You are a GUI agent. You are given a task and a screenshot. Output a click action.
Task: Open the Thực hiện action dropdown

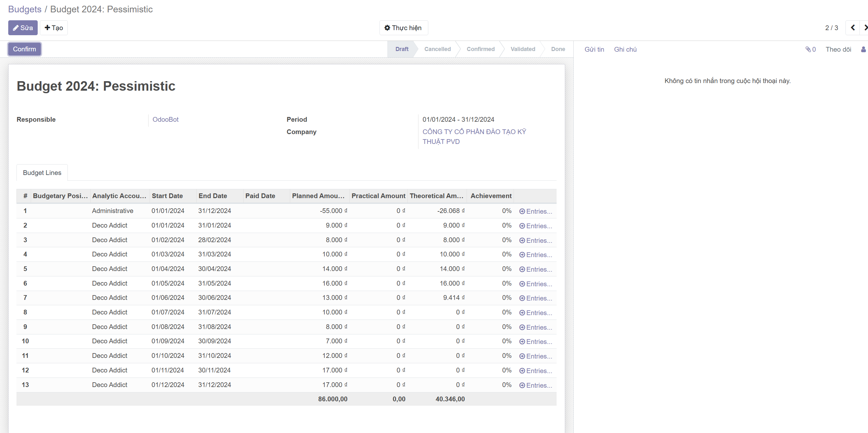tap(403, 28)
